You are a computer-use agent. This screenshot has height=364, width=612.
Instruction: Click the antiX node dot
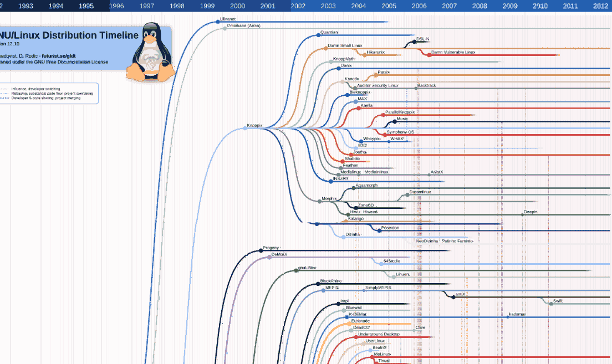(453, 298)
